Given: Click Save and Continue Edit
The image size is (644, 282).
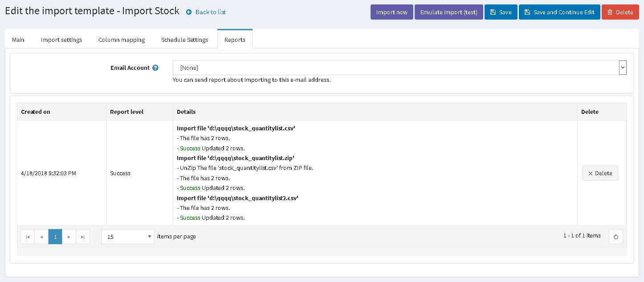Looking at the screenshot, I should pyautogui.click(x=559, y=12).
